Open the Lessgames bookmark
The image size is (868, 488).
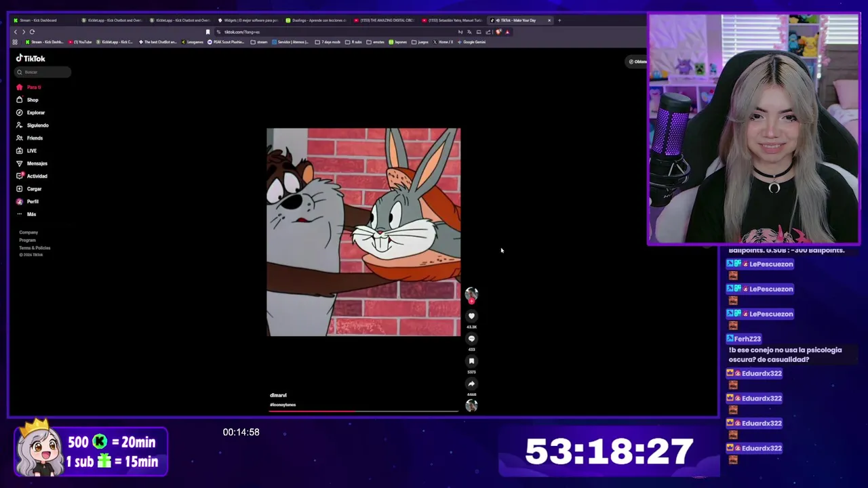(192, 42)
